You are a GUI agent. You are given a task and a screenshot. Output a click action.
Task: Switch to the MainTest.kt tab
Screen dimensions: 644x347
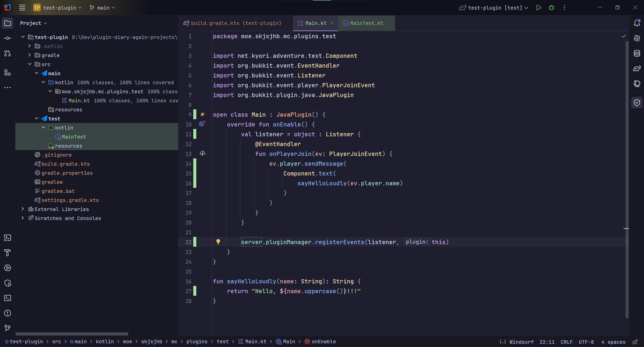366,23
